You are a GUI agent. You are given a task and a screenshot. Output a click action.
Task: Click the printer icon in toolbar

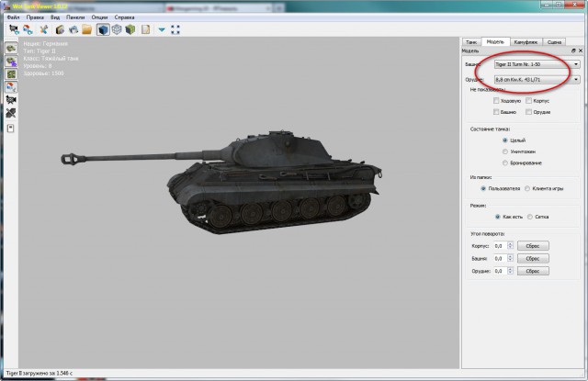point(73,29)
